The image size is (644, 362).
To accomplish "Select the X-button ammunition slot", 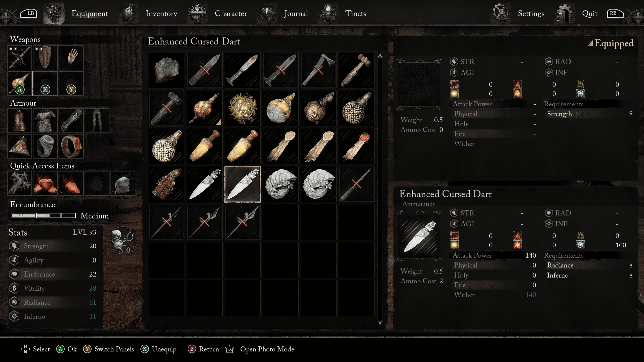I will pyautogui.click(x=45, y=83).
